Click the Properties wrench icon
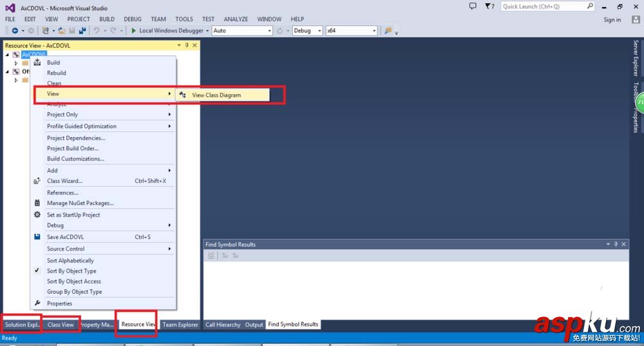The height and width of the screenshot is (346, 644). pyautogui.click(x=37, y=303)
